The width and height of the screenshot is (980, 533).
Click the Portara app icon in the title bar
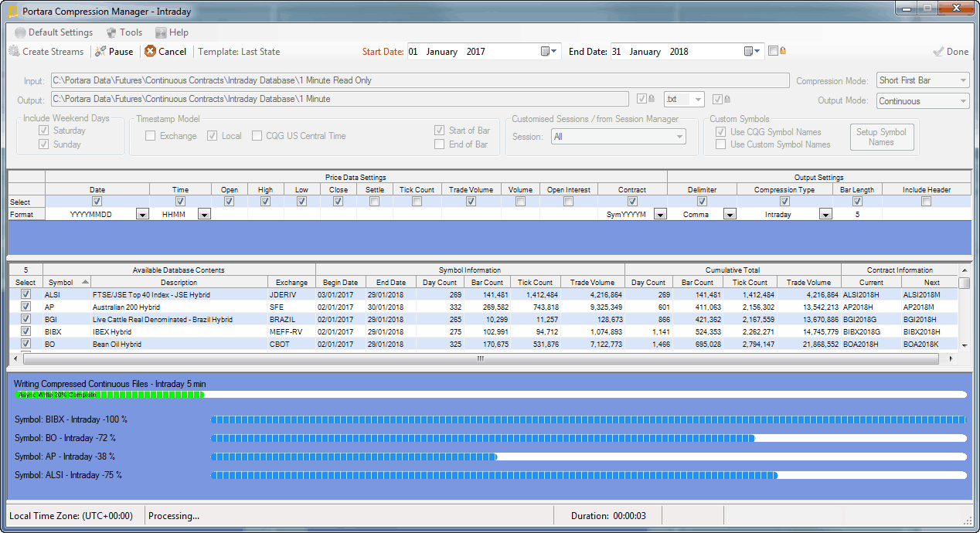[12, 12]
